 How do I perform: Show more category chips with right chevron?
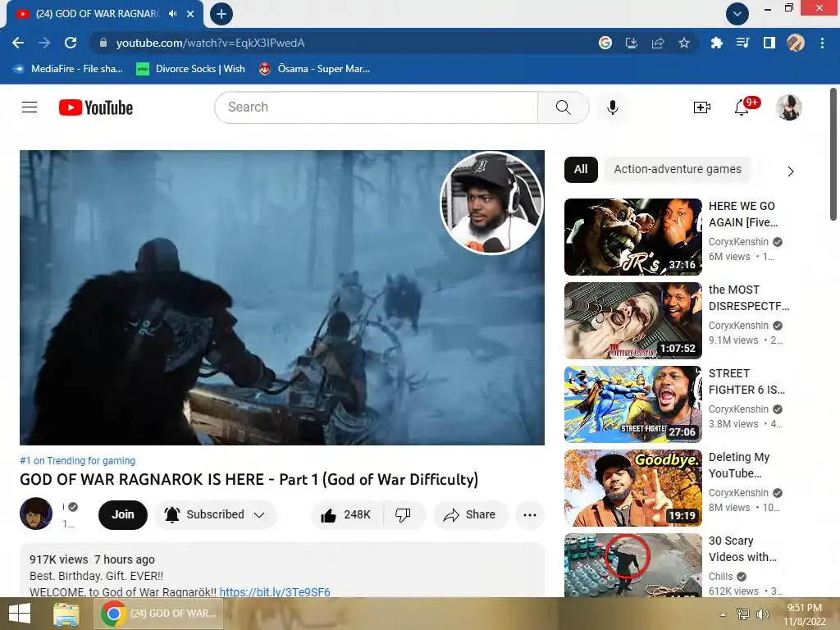(x=791, y=171)
